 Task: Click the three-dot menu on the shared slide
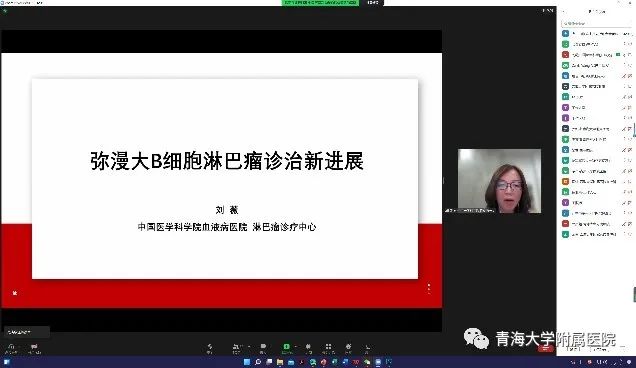429,288
